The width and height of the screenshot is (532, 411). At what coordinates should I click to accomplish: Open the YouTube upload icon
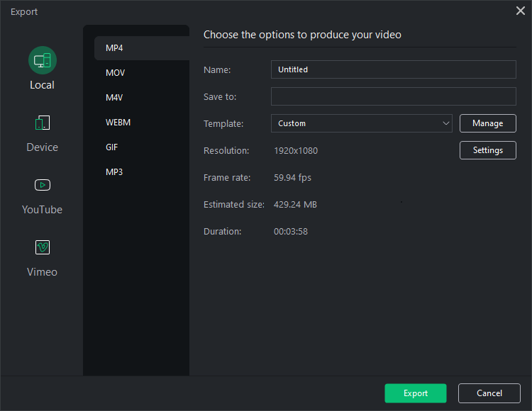pyautogui.click(x=42, y=185)
